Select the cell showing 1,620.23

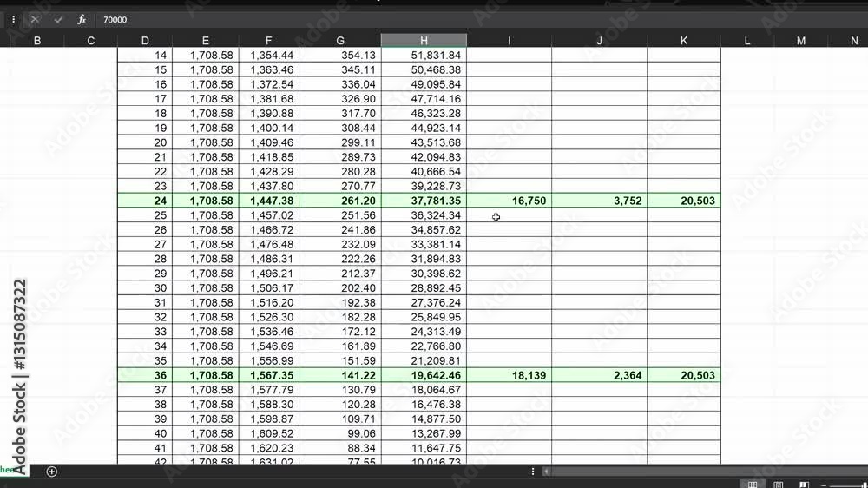(268, 448)
